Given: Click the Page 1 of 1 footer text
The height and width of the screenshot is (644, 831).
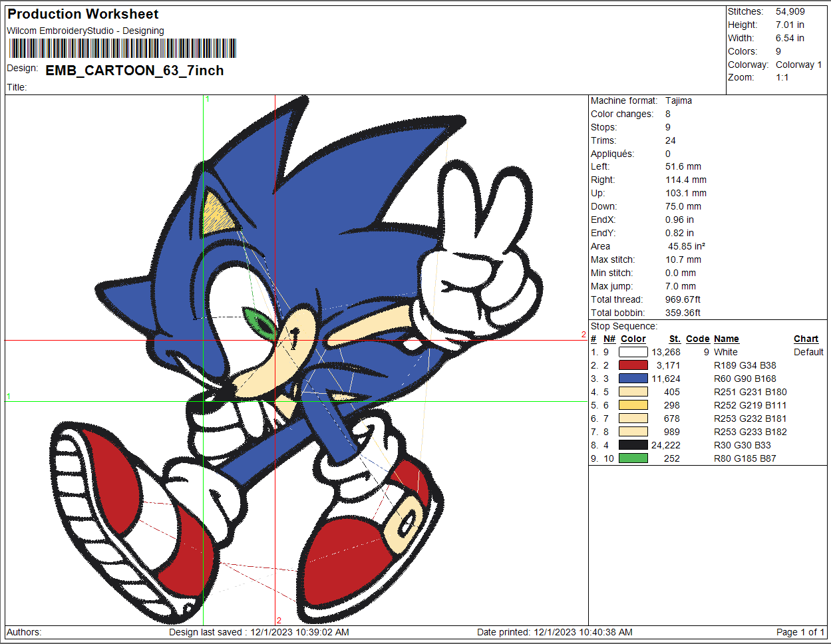Looking at the screenshot, I should coord(800,632).
